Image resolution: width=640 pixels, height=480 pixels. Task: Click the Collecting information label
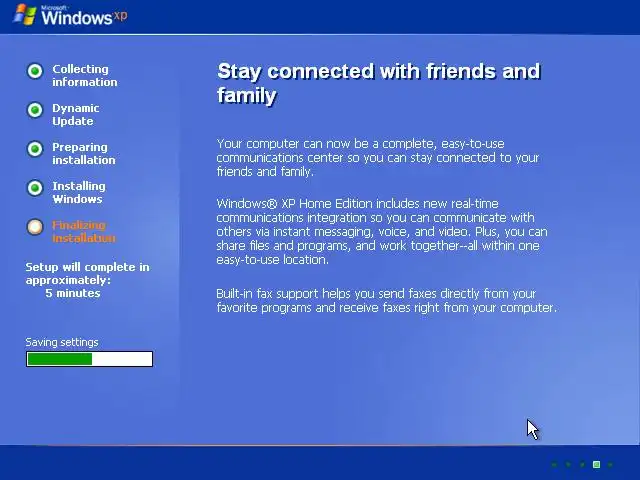[x=84, y=76]
